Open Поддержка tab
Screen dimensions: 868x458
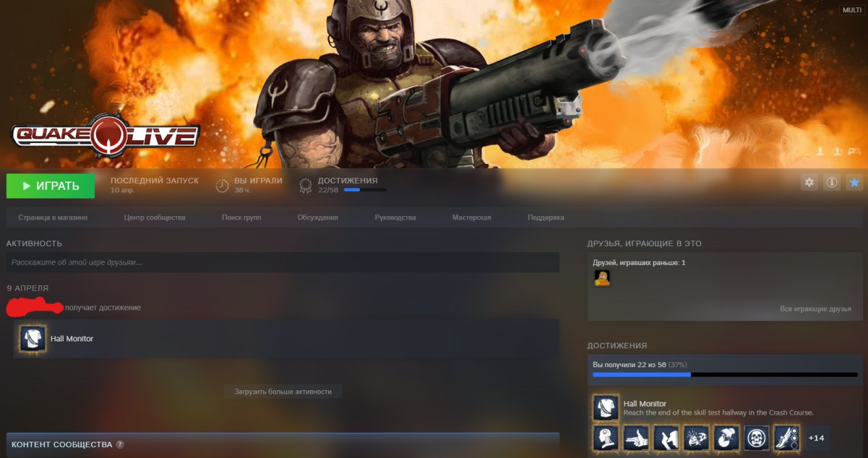pos(546,217)
